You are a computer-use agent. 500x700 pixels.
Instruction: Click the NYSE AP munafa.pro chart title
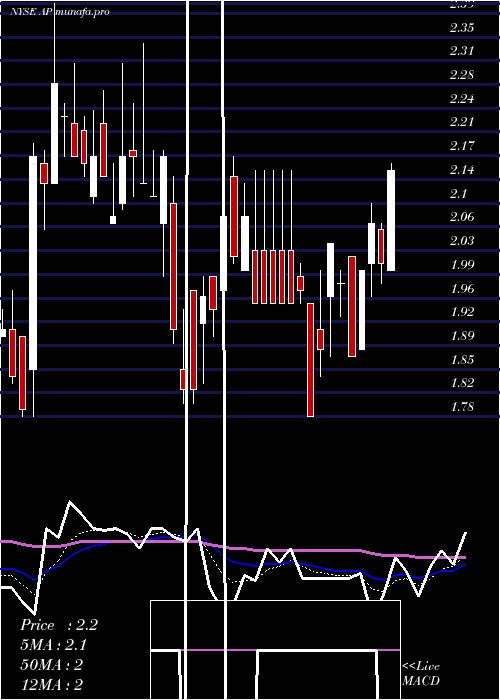point(60,12)
